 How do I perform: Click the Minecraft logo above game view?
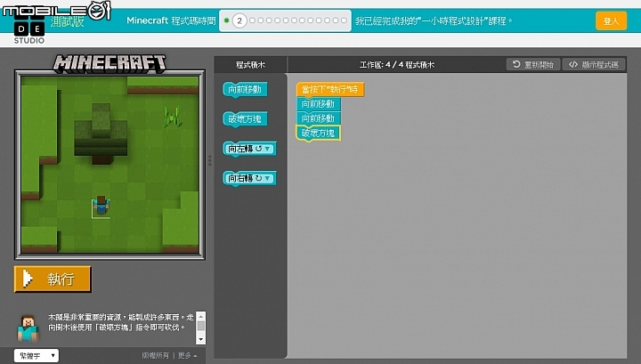tap(110, 64)
